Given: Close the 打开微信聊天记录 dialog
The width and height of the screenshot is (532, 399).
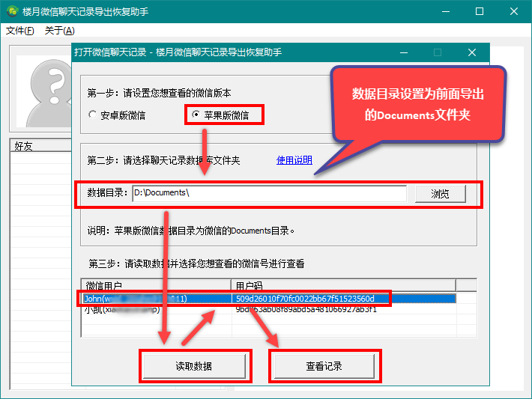Looking at the screenshot, I should 471,52.
